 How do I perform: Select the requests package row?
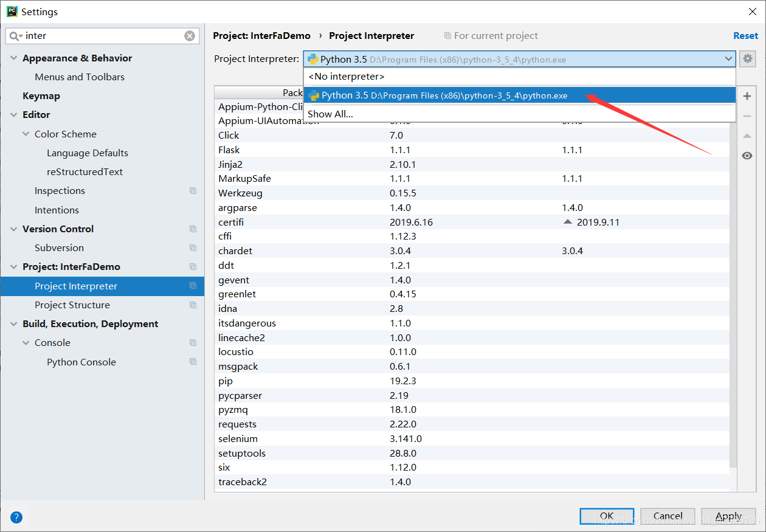(472, 424)
